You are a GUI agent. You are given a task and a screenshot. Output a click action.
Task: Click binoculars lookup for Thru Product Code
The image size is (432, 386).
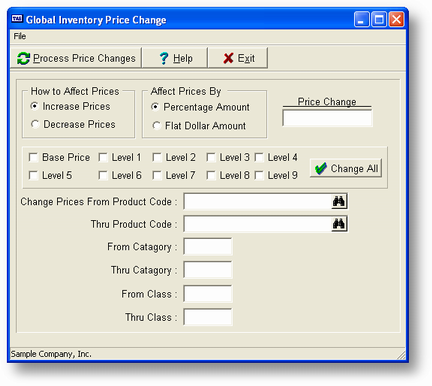(x=339, y=224)
